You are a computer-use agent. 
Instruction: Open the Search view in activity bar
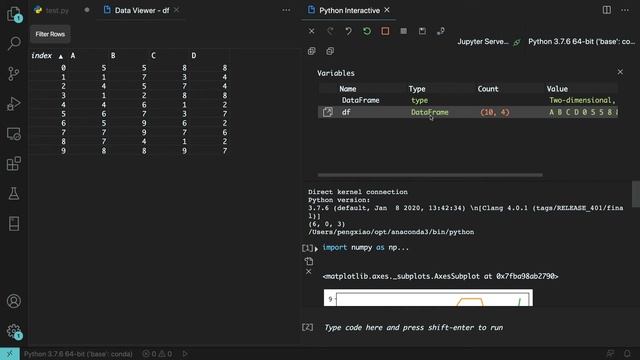click(x=14, y=43)
